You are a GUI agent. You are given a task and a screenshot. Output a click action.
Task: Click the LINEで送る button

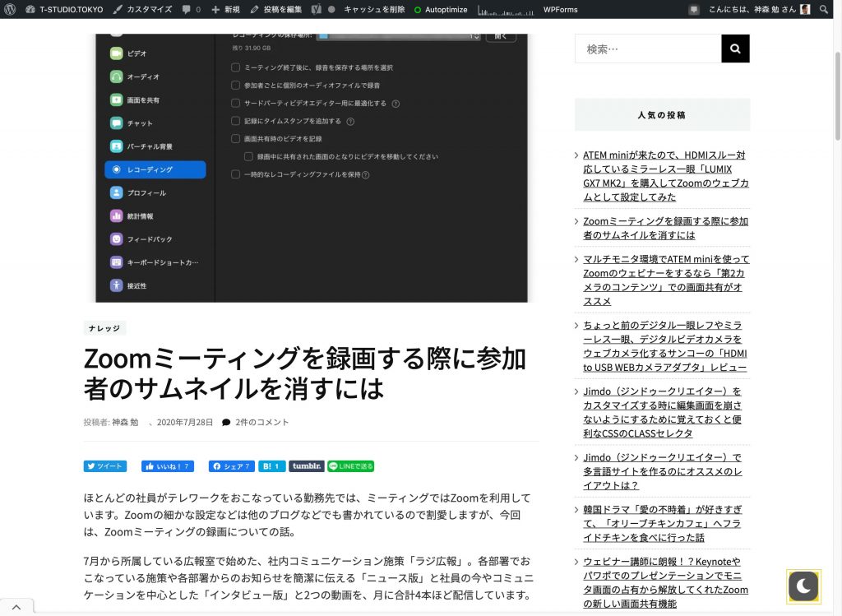pos(350,466)
